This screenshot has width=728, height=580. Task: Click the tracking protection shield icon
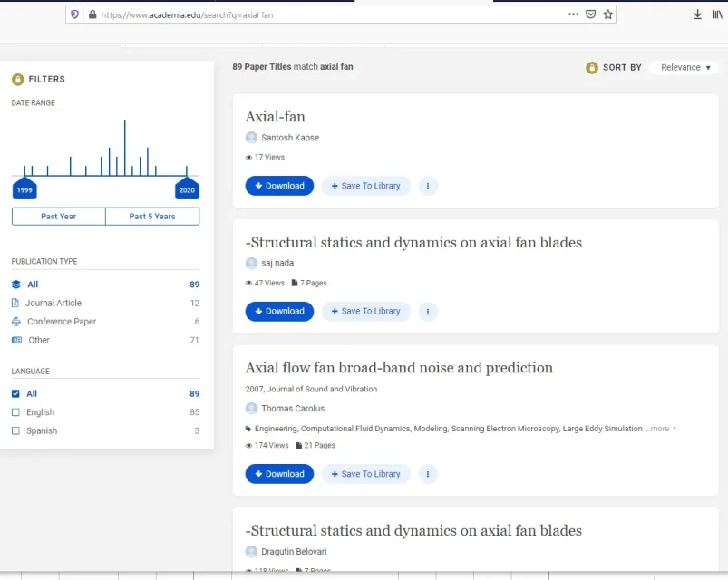pyautogui.click(x=74, y=14)
